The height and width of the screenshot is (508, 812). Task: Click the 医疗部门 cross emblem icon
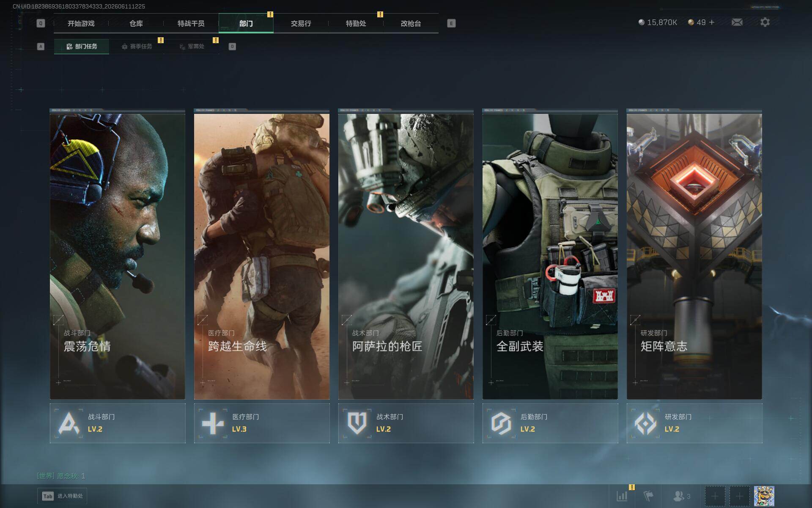pyautogui.click(x=213, y=423)
